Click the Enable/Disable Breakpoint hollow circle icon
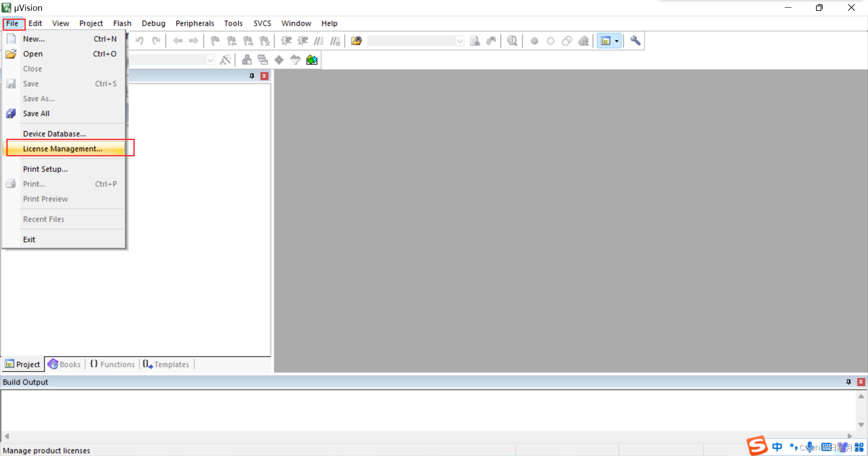Screen dimensions: 868x456 [x=551, y=41]
